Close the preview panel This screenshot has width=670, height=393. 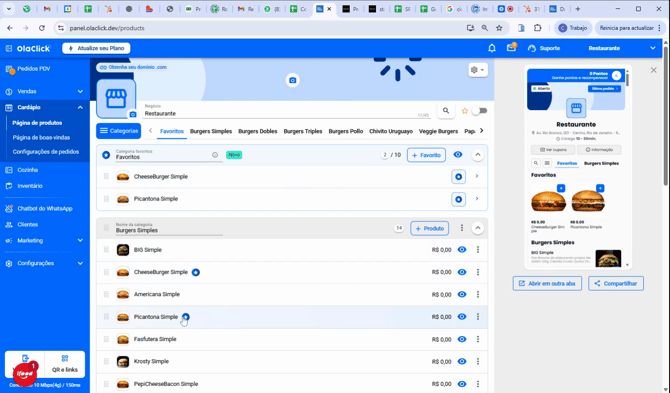(x=653, y=70)
